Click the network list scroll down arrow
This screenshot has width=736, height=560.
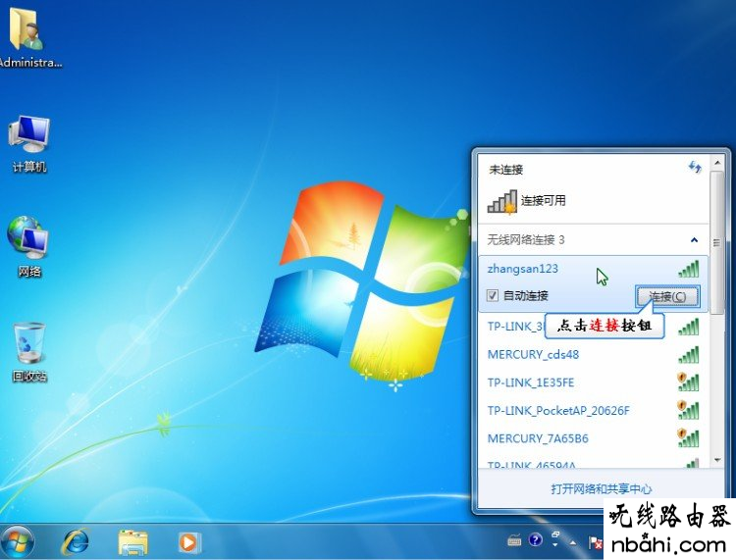pos(716,460)
